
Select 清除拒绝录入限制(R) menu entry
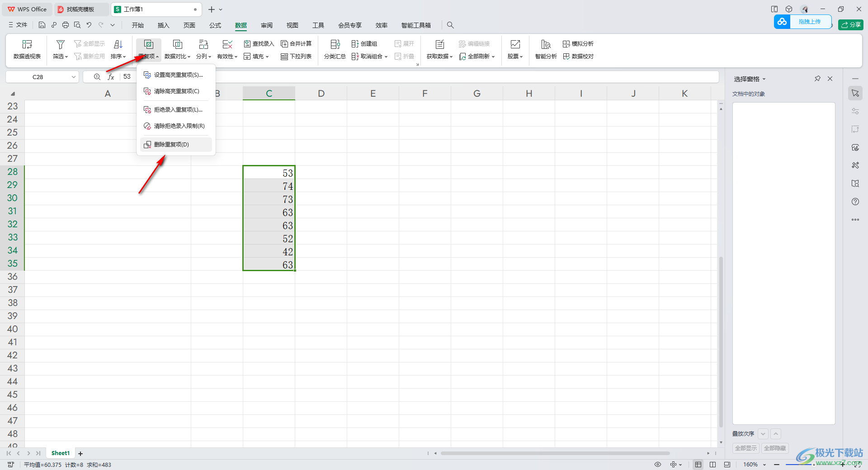click(176, 126)
